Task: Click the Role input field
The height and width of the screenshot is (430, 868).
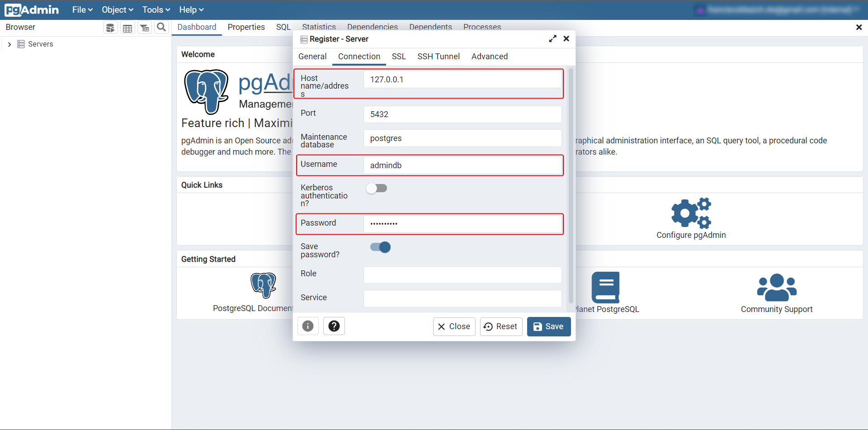Action: click(x=462, y=275)
